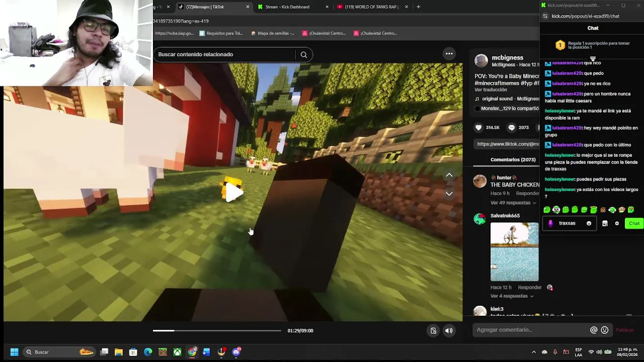The width and height of the screenshot is (644, 362).
Task: Click the purple microphone icon in chat input
Action: point(550,224)
